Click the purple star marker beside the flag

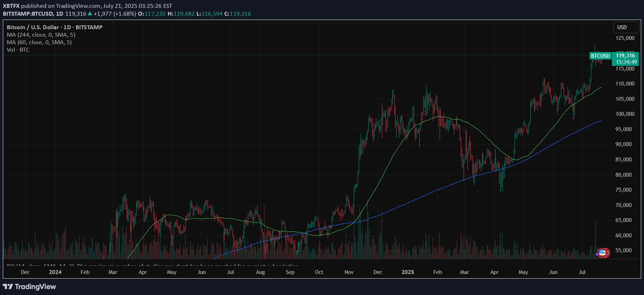(597, 254)
